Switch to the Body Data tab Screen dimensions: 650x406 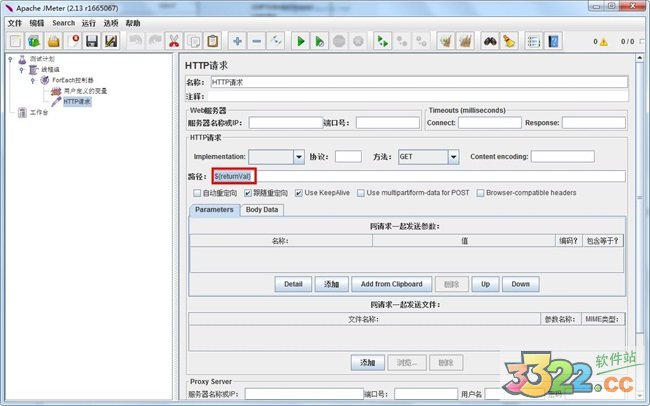pyautogui.click(x=262, y=210)
